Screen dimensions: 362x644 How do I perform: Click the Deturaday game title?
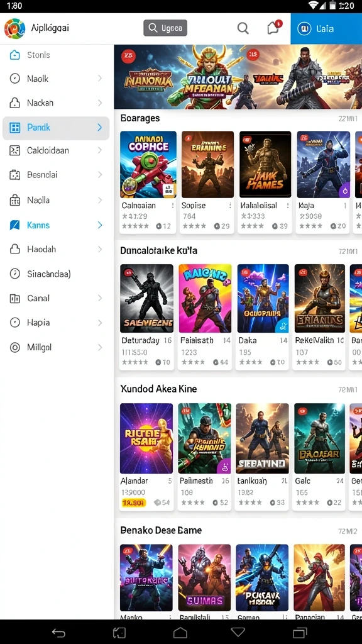pyautogui.click(x=140, y=340)
